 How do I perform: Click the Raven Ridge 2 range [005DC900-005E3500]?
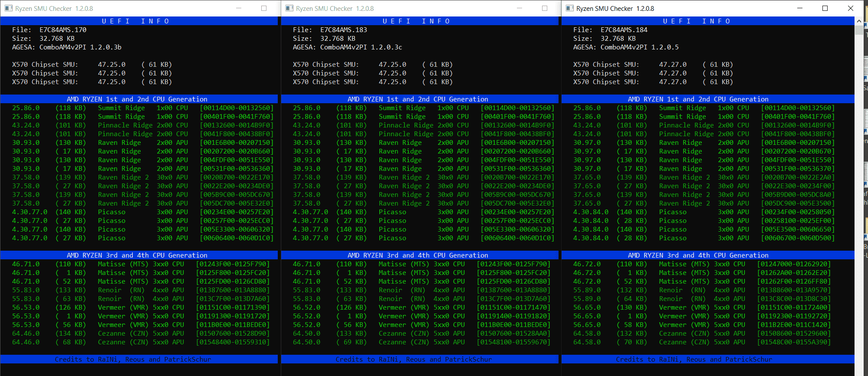(x=798, y=203)
